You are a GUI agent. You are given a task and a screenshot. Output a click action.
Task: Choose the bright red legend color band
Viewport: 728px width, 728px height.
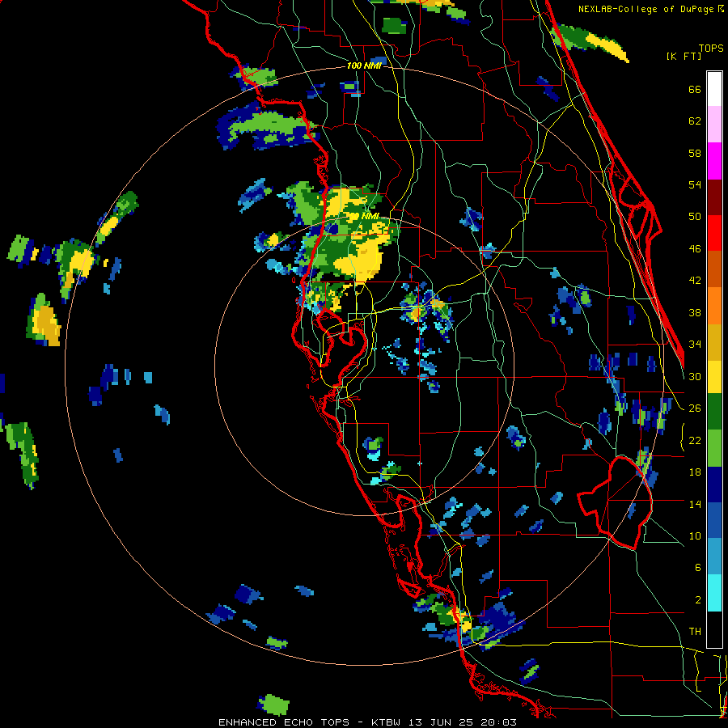pyautogui.click(x=714, y=233)
